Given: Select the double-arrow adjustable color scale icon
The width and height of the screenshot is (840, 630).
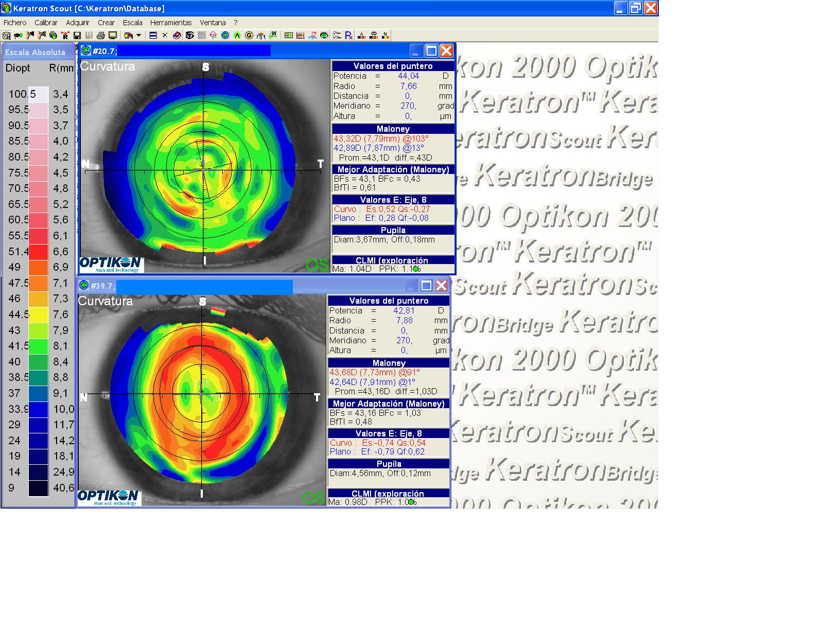Looking at the screenshot, I should click(374, 36).
